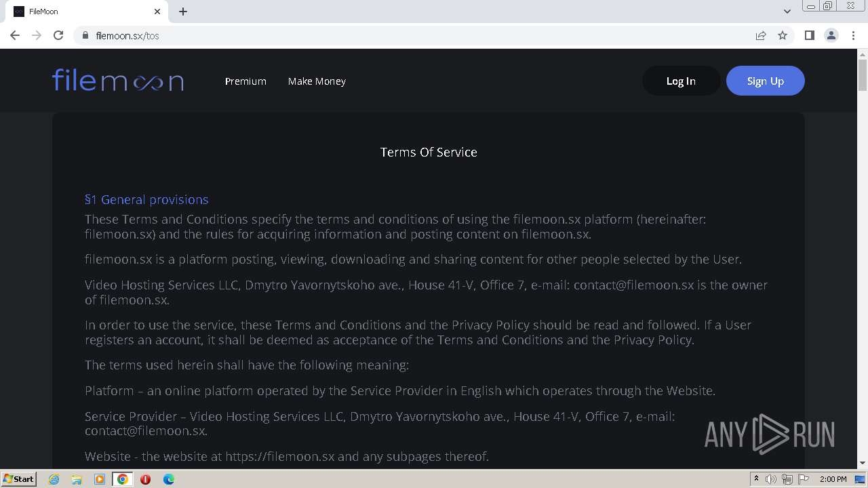View site information lock icon
The height and width of the screenshot is (488, 868).
(x=85, y=35)
